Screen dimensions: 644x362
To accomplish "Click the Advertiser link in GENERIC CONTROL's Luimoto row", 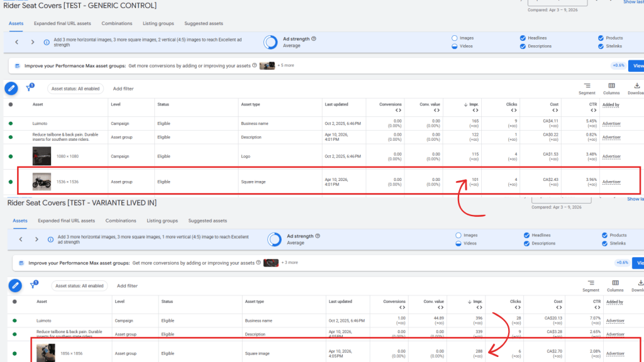I will 611,124.
